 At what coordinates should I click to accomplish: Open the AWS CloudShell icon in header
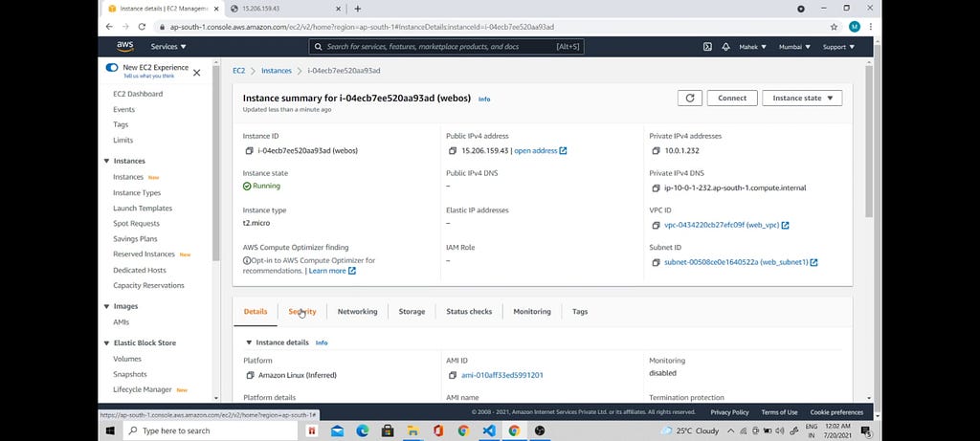(x=707, y=47)
